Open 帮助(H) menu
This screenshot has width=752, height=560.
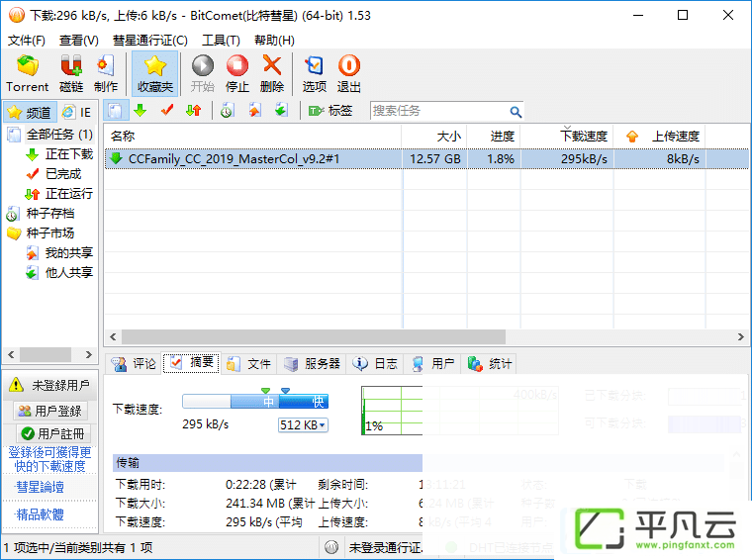274,41
